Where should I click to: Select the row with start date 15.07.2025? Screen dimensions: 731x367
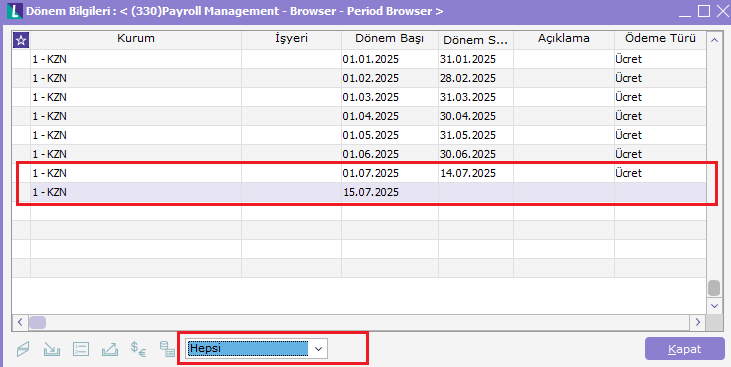359,192
